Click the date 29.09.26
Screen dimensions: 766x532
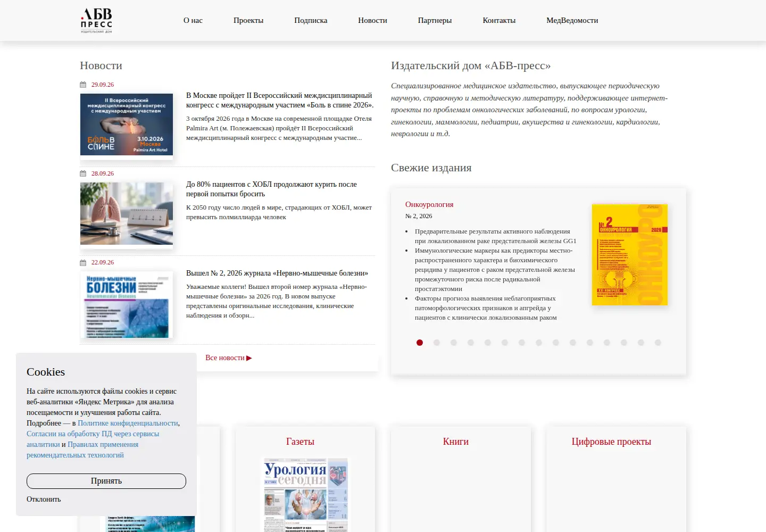point(103,85)
